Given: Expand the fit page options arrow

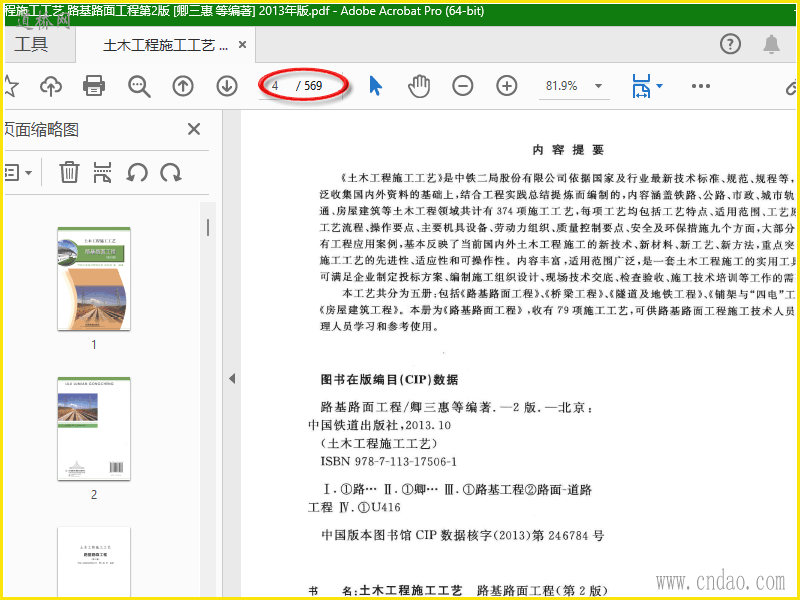Looking at the screenshot, I should 659,86.
